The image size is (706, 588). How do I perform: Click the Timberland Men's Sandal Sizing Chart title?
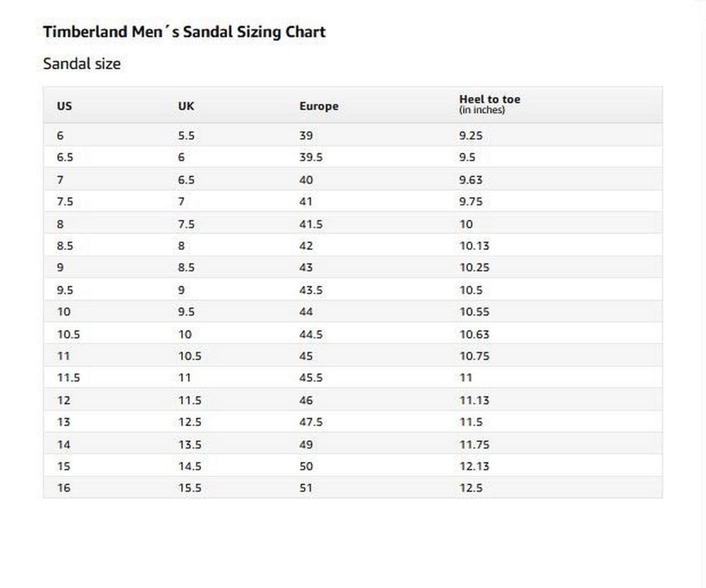click(x=184, y=32)
